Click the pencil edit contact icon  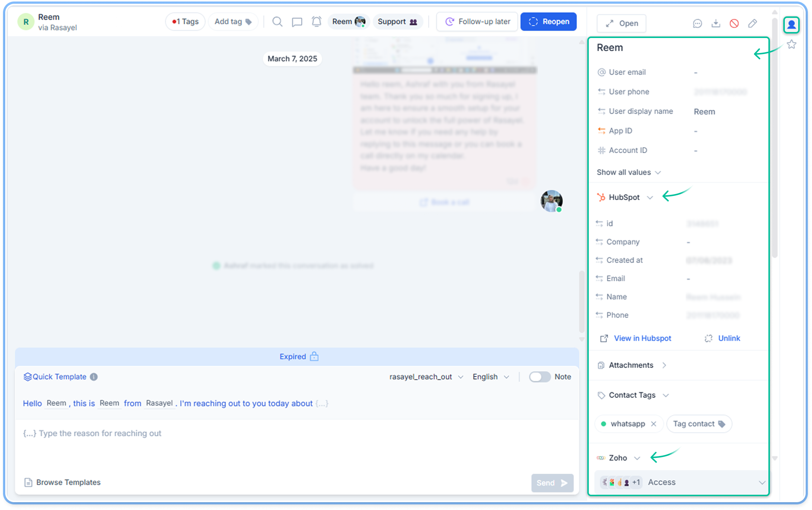point(752,23)
